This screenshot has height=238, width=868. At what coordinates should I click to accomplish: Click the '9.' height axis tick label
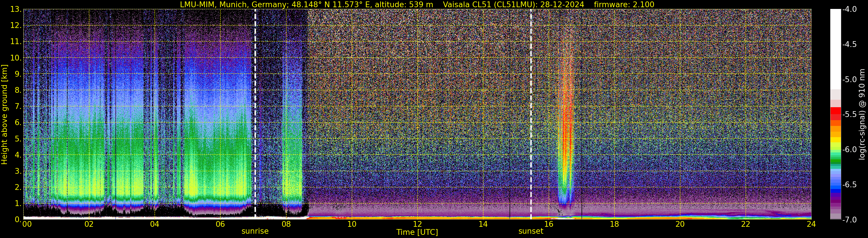pos(18,74)
